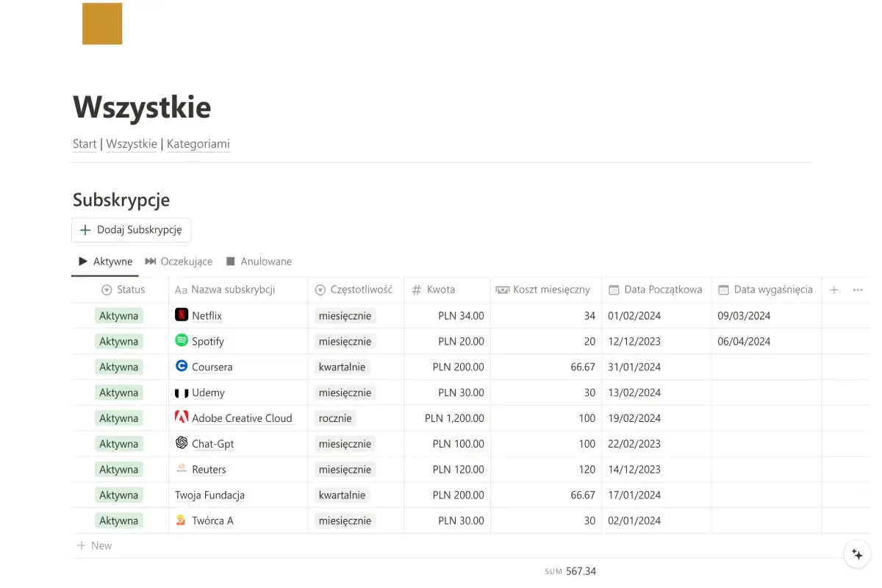Switch to the Aktywne tab
This screenshot has width=882, height=588.
point(105,262)
